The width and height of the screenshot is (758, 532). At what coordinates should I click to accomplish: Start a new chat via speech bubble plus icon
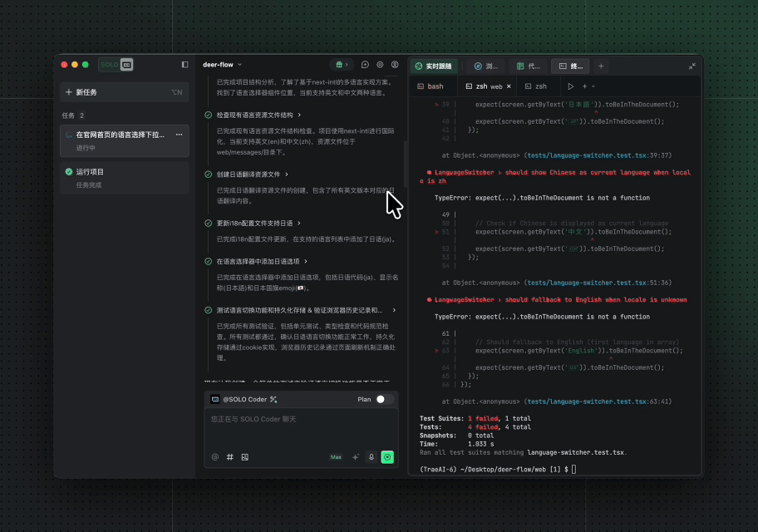365,65
